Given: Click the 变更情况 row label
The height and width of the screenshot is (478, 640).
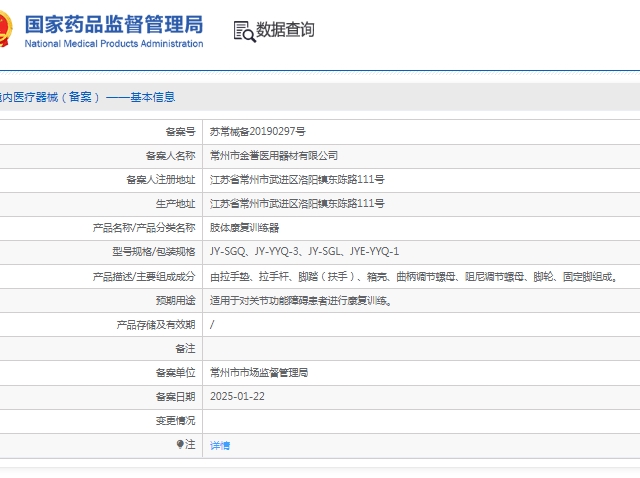Looking at the screenshot, I should [x=176, y=420].
